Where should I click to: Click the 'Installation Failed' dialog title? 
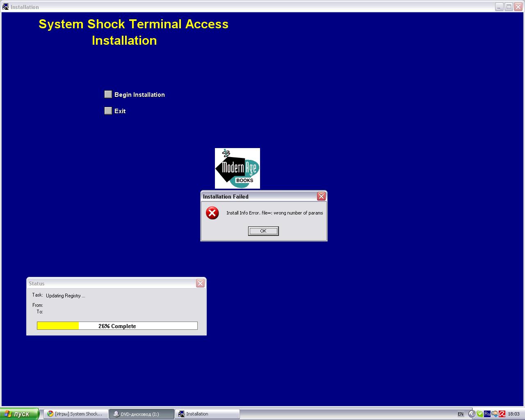pyautogui.click(x=226, y=196)
